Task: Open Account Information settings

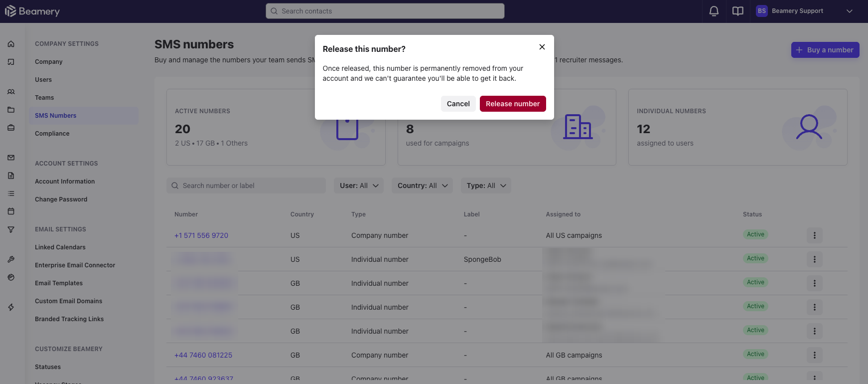Action: point(65,182)
